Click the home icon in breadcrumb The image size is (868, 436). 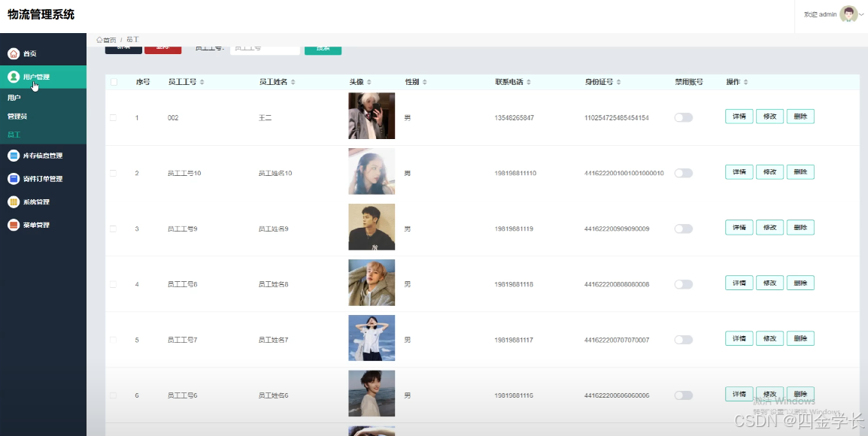point(99,40)
